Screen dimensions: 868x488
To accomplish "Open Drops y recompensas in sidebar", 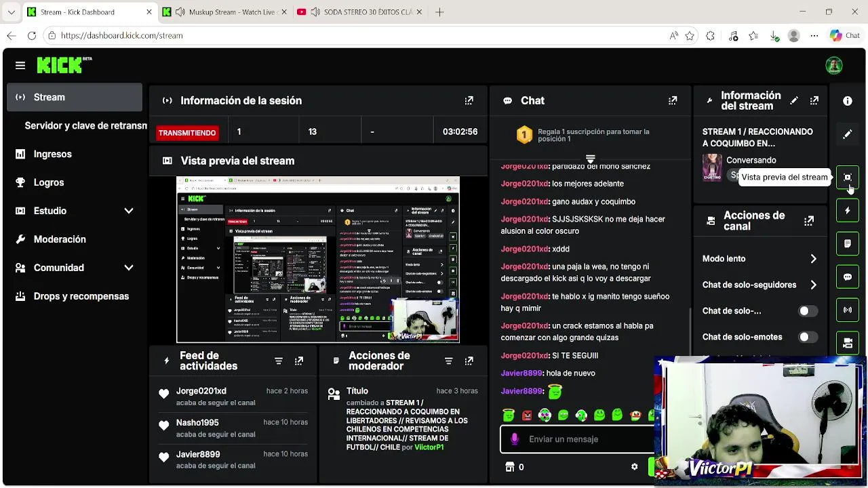I will pos(75,296).
